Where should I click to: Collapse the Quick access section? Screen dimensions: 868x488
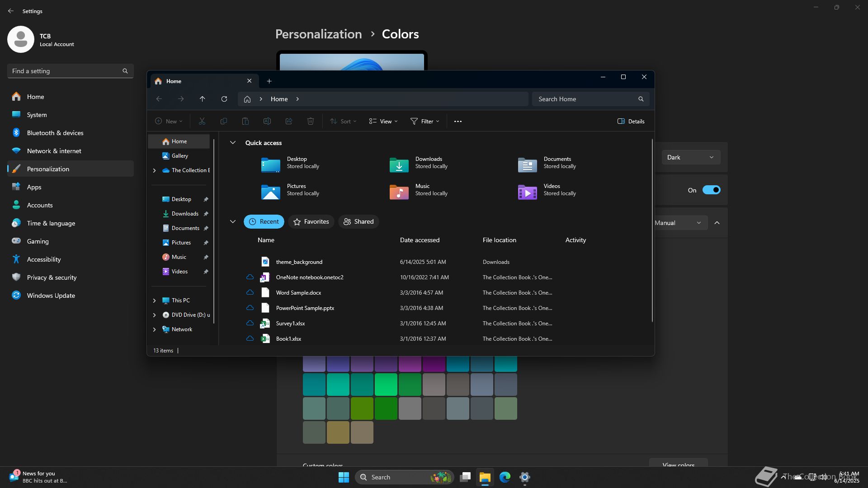point(233,143)
